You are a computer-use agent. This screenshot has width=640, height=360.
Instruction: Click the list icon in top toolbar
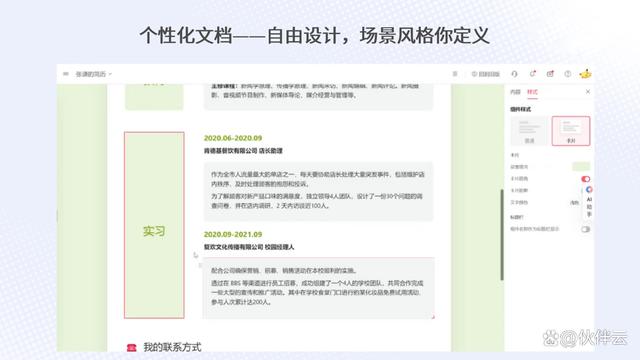click(455, 74)
